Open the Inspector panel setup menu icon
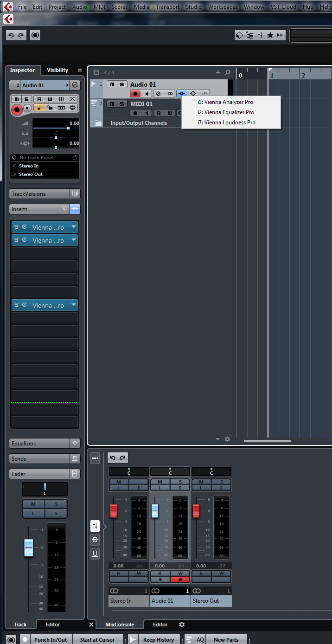This screenshot has height=644, width=332. 80,70
